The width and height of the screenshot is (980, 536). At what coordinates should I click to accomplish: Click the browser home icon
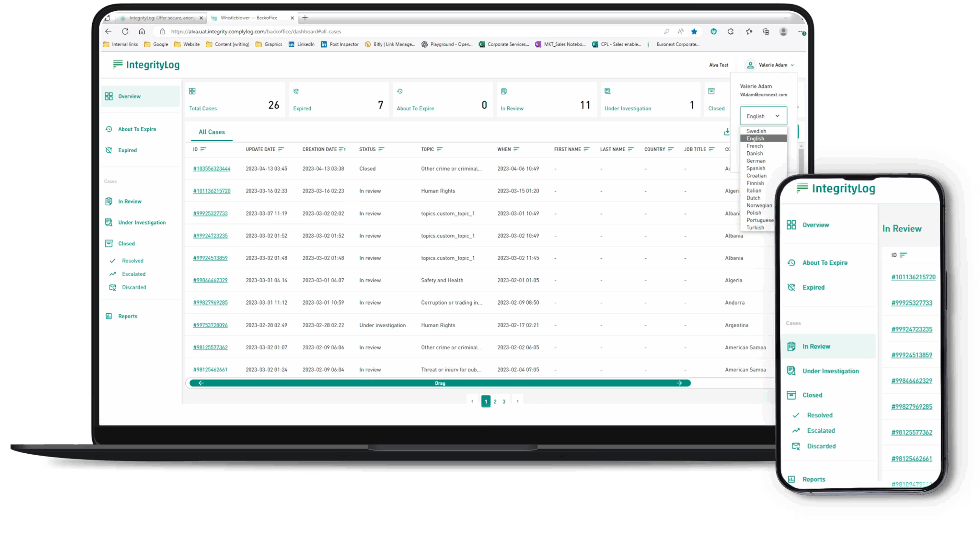coord(142,31)
